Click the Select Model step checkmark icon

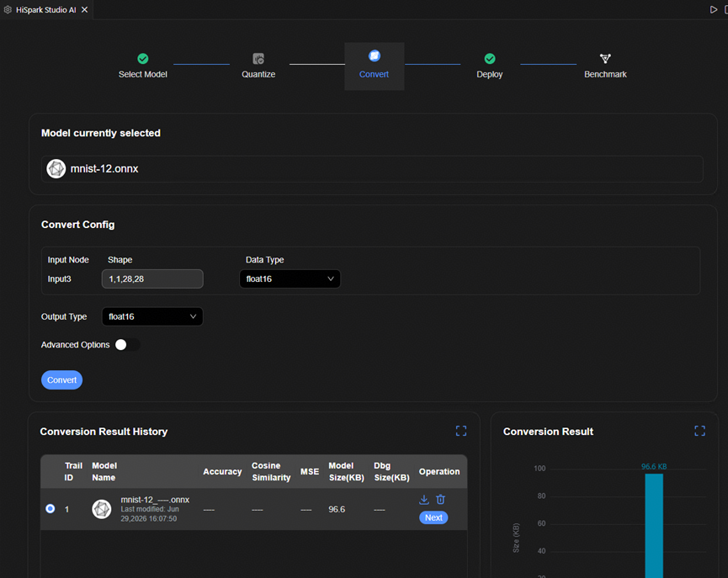(142, 59)
